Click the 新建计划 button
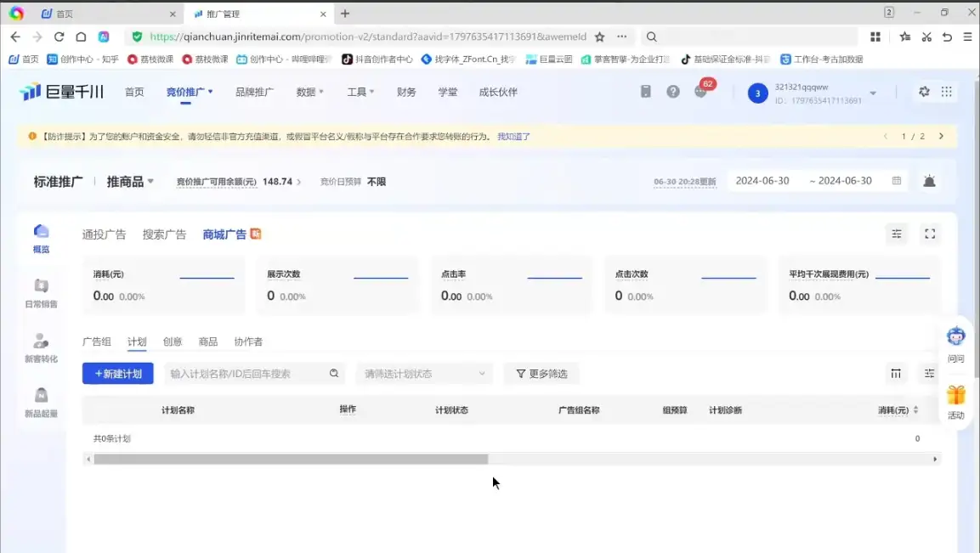This screenshot has height=553, width=980. click(x=117, y=373)
